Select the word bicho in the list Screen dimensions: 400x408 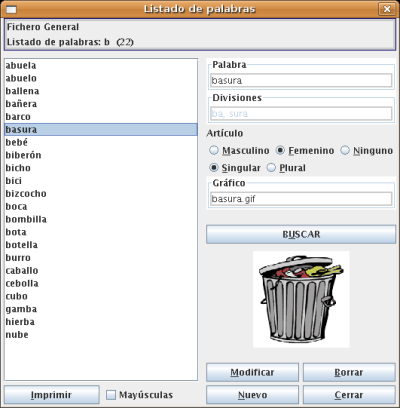click(101, 168)
